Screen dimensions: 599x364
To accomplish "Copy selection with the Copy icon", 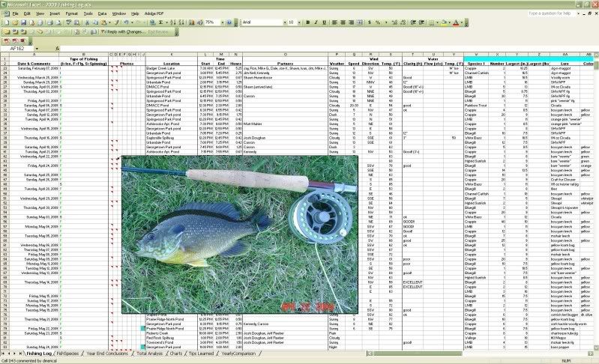I will 95,22.
